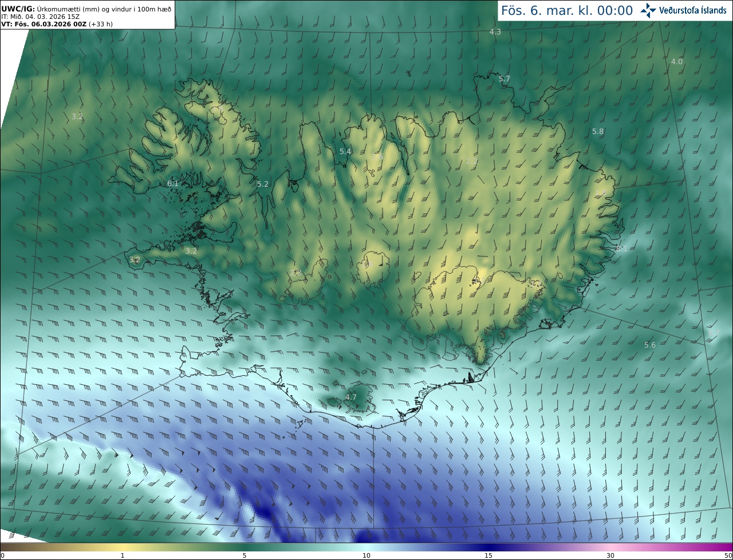Screen dimensions: 733x560
Task: Click the Veðurstofa Íslands logo
Action: (x=683, y=10)
